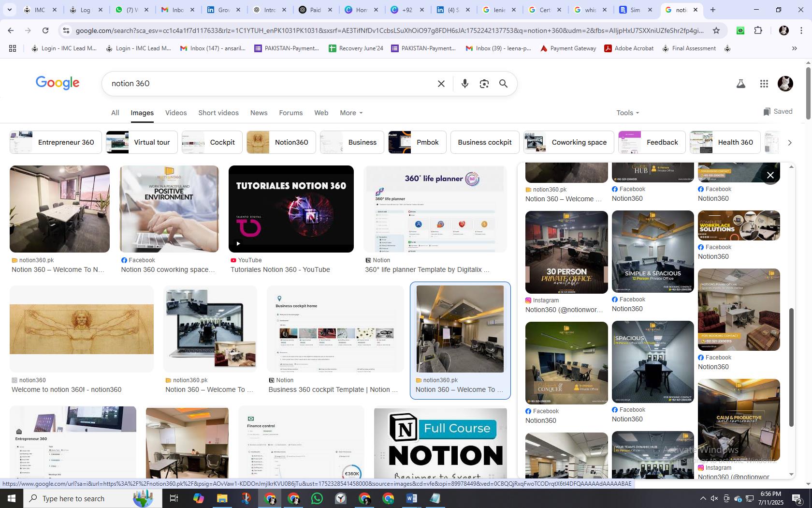This screenshot has height=508, width=812.
Task: Open the browser extensions puzzle icon
Action: click(758, 30)
